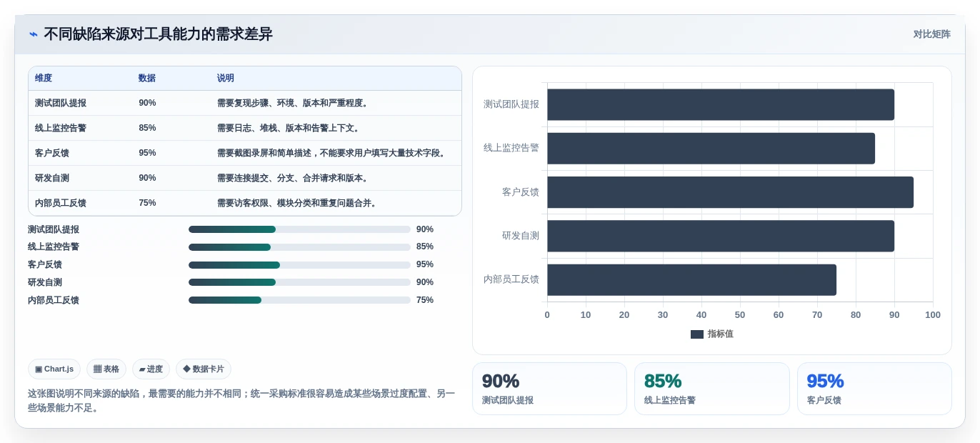Click the 测试团队提报 bar in the chart
Viewport: 980px width, 443px height.
click(x=721, y=104)
